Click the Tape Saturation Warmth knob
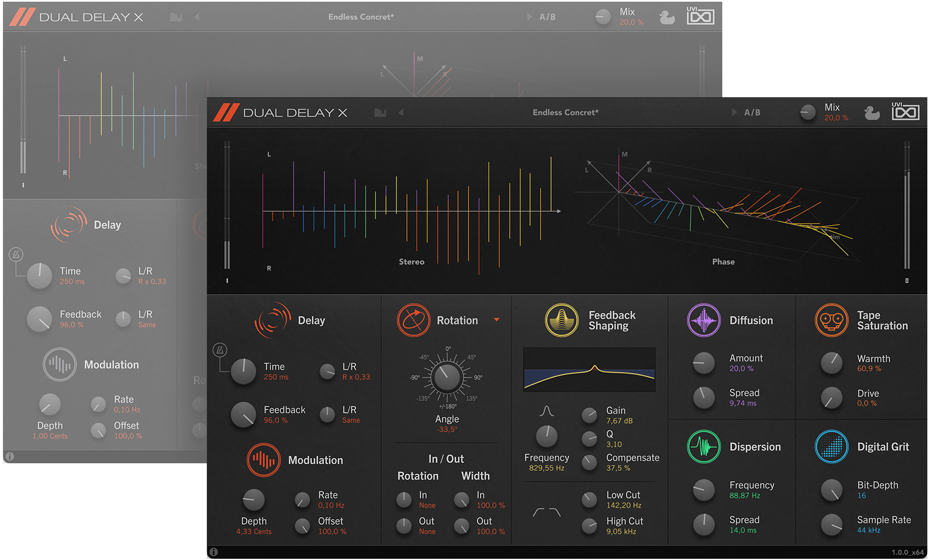932x560 pixels. coord(832,363)
